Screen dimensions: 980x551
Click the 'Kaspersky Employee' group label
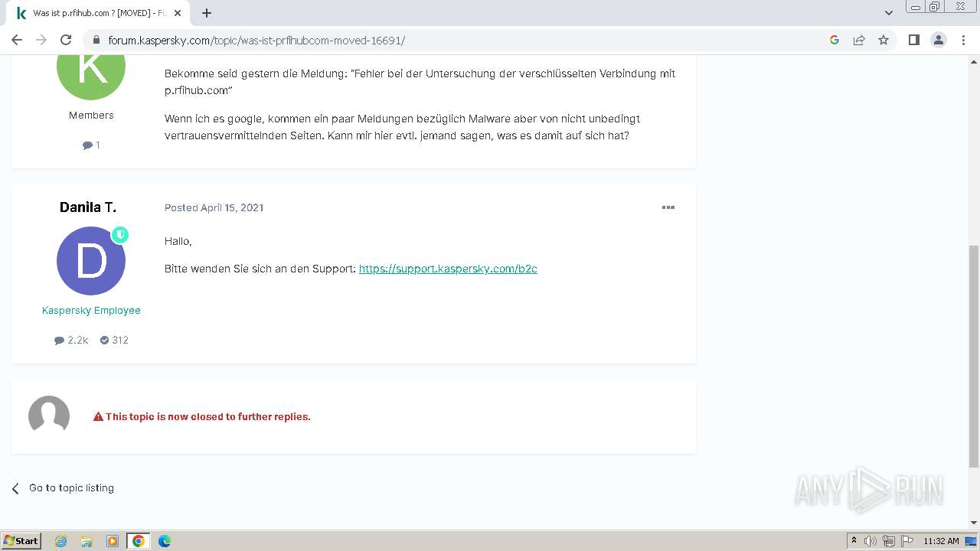coord(91,310)
